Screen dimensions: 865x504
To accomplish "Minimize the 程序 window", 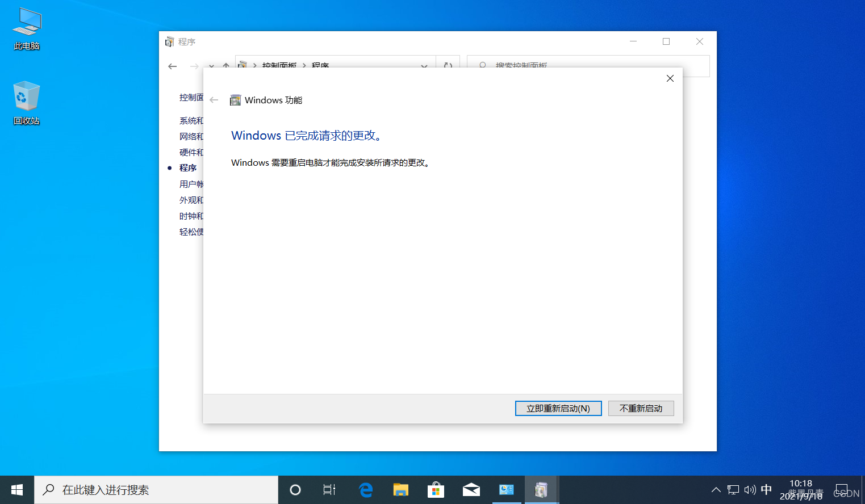I will (x=633, y=41).
